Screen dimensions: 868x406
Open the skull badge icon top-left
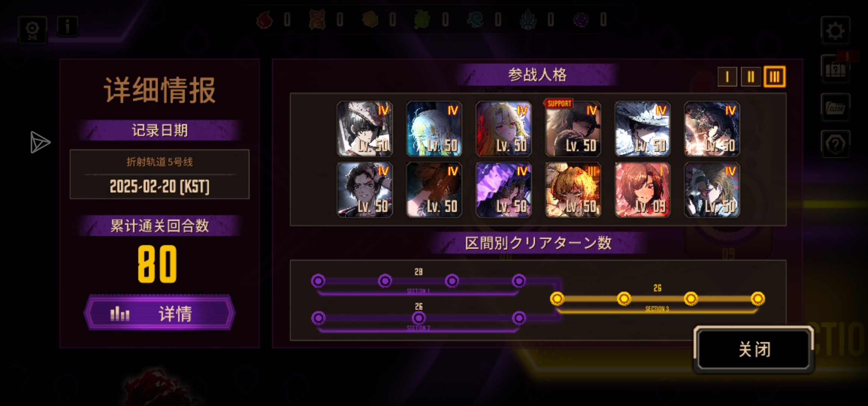pos(32,30)
